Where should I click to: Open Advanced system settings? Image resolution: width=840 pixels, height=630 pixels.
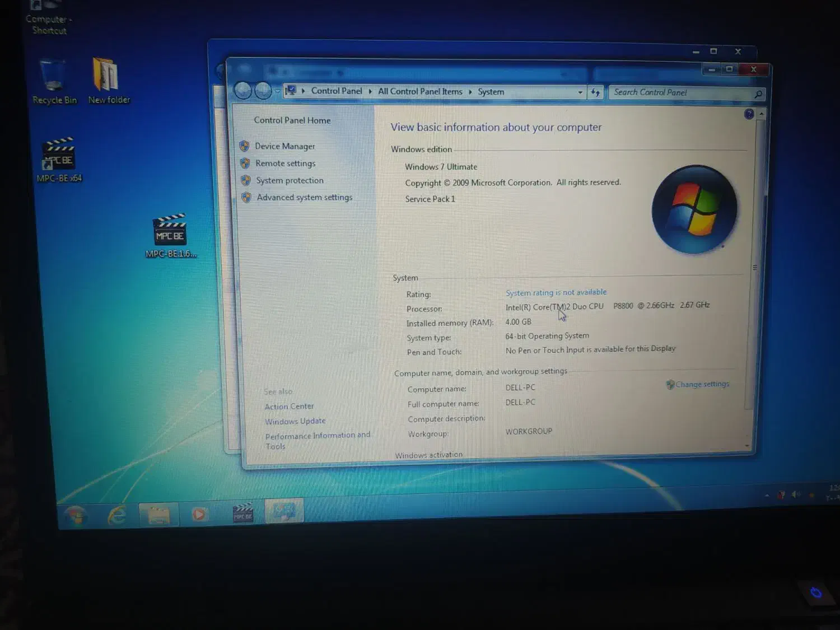pos(305,197)
